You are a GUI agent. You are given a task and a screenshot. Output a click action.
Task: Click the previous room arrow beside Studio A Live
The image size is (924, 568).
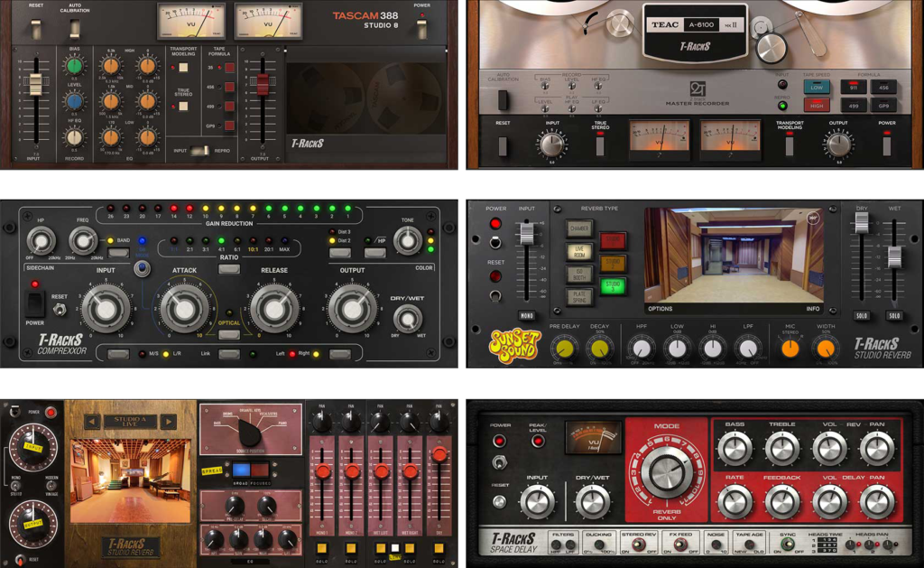coord(93,422)
